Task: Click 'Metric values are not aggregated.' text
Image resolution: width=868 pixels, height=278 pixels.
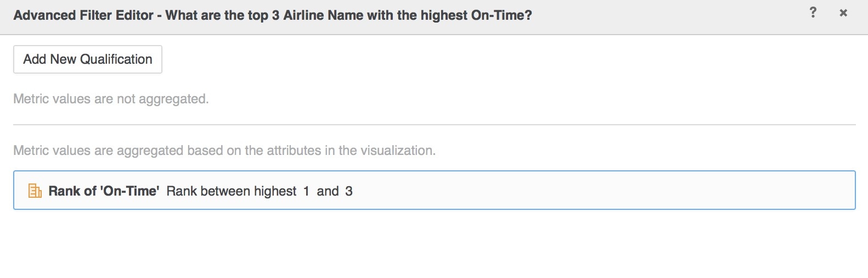Action: coord(111,99)
